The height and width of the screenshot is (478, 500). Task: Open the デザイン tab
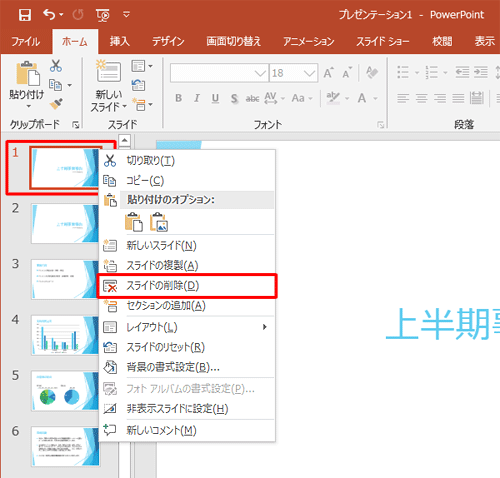[x=168, y=41]
